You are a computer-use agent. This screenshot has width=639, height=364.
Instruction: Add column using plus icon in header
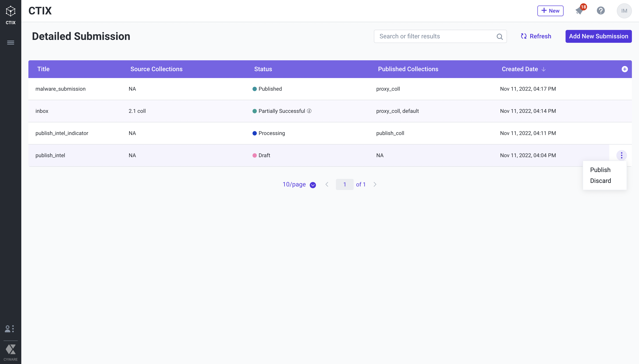pyautogui.click(x=625, y=69)
